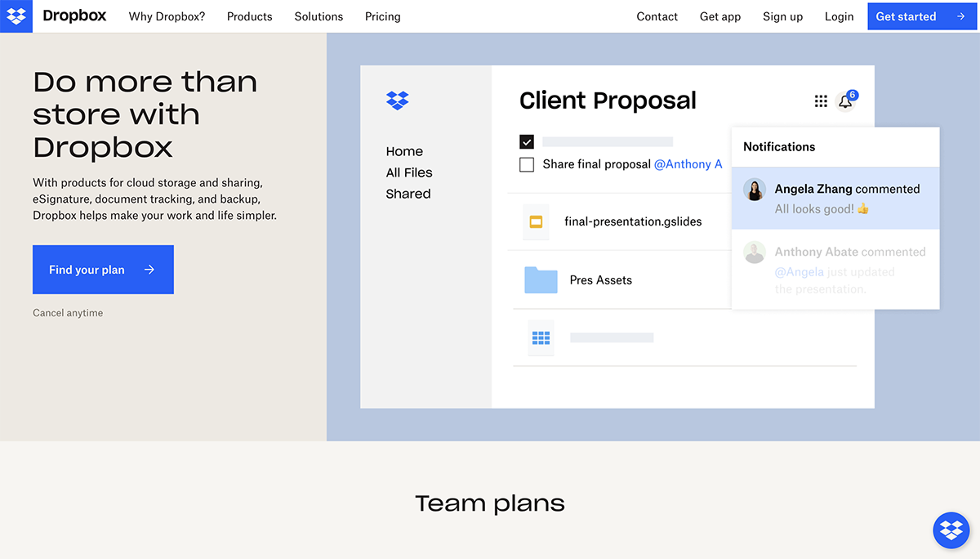Click the blue grid icon in the bottom file row
This screenshot has width=980, height=559.
click(x=540, y=338)
